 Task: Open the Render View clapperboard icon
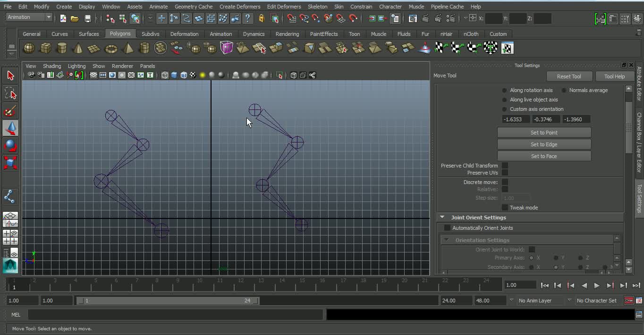pos(413,18)
